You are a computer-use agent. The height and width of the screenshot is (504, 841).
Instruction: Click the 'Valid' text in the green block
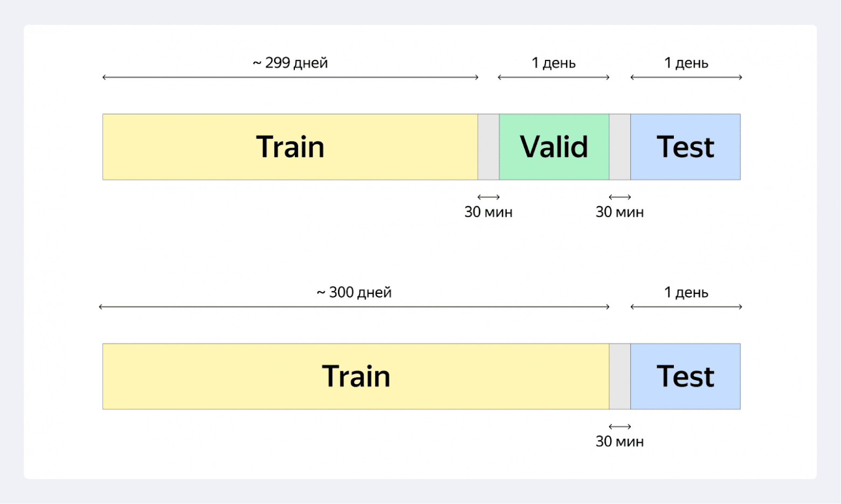coord(554,147)
